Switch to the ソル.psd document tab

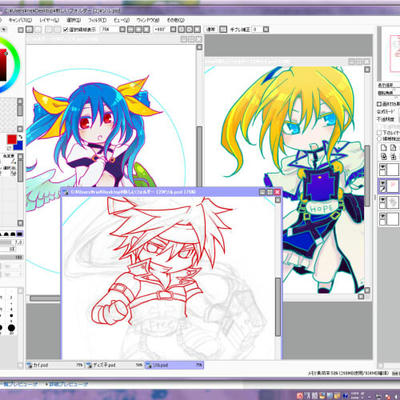point(174,365)
